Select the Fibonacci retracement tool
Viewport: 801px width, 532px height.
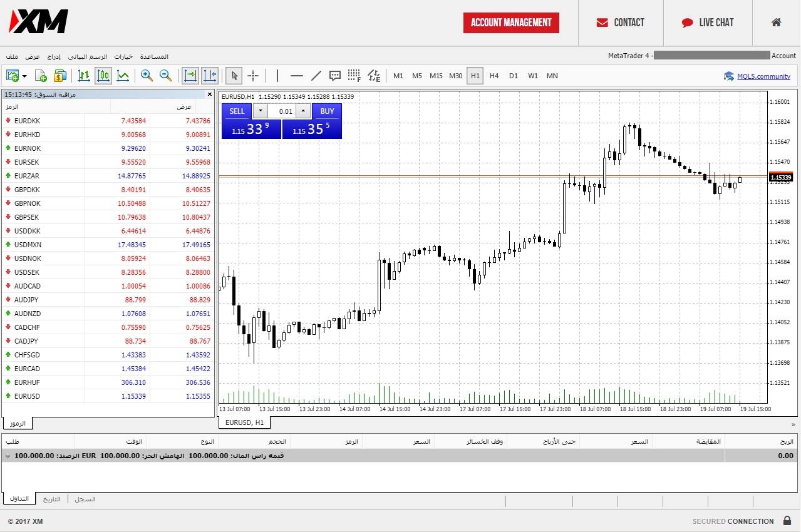[354, 76]
